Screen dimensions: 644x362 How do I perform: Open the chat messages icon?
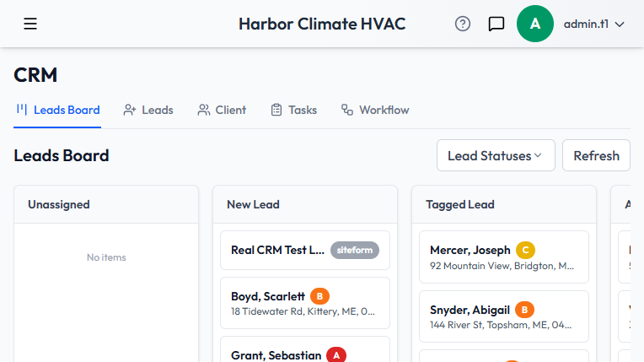point(496,24)
